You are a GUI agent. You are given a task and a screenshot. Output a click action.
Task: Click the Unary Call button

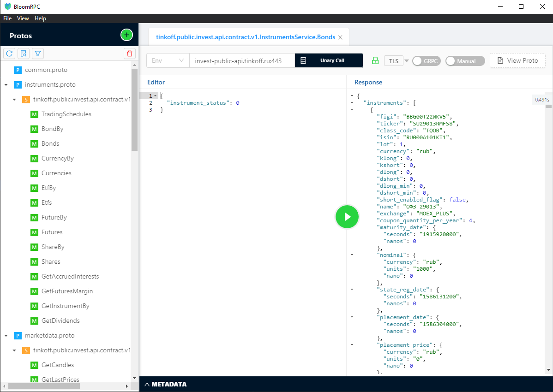coord(329,61)
